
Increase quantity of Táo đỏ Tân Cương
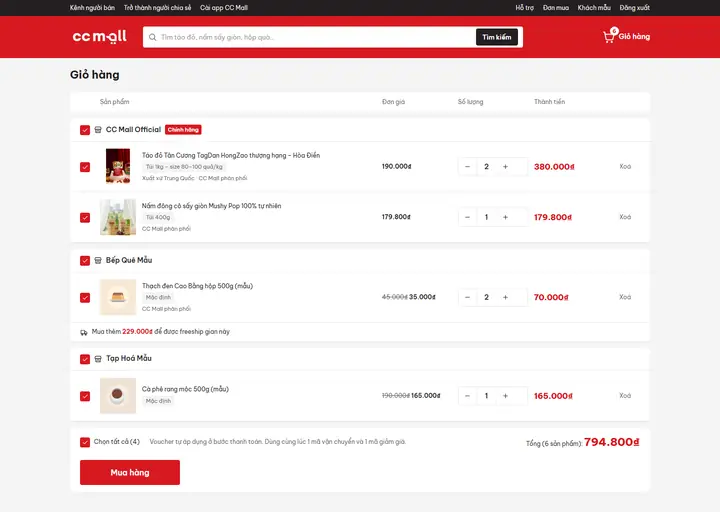[505, 167]
